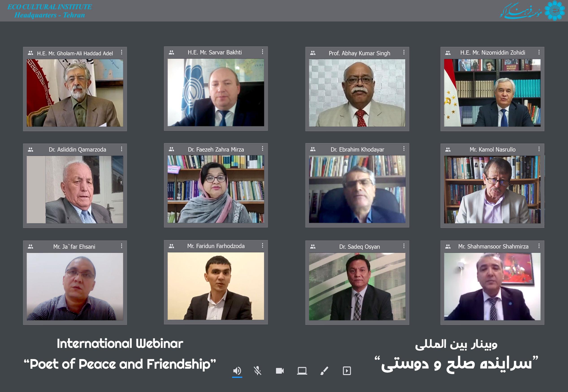Select Ja`far Ehsani video thumbnail
Screen dimensions: 568x392
(75, 286)
